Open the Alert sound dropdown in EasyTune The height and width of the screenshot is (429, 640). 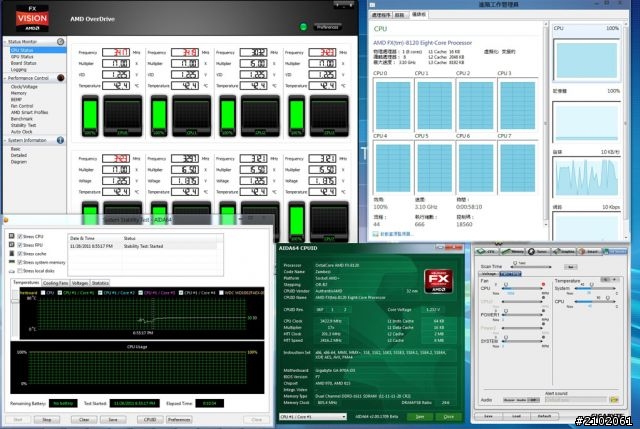coord(576,400)
